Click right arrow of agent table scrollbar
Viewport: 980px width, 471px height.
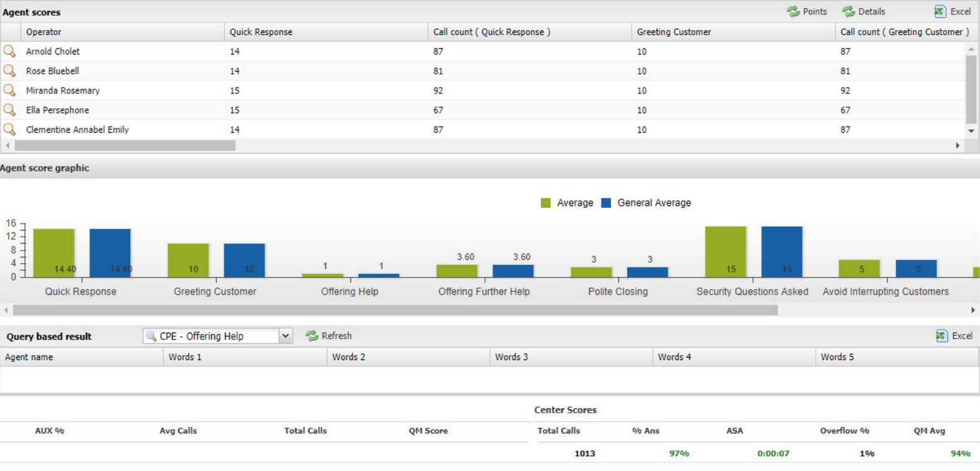(957, 145)
